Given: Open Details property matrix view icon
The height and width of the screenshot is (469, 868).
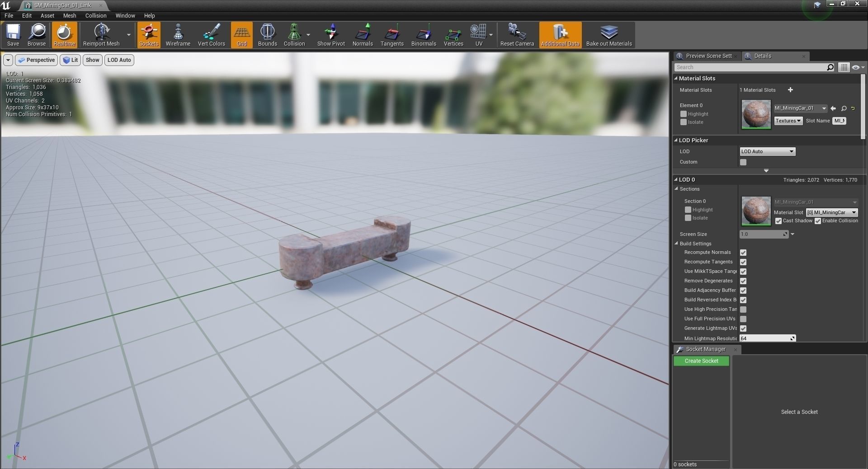Looking at the screenshot, I should click(x=844, y=67).
